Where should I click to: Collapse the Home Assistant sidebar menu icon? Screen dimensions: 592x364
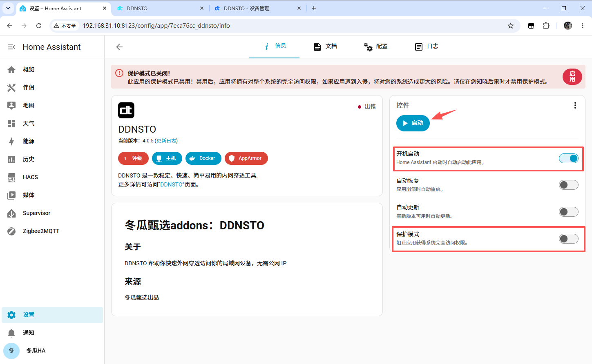(11, 47)
